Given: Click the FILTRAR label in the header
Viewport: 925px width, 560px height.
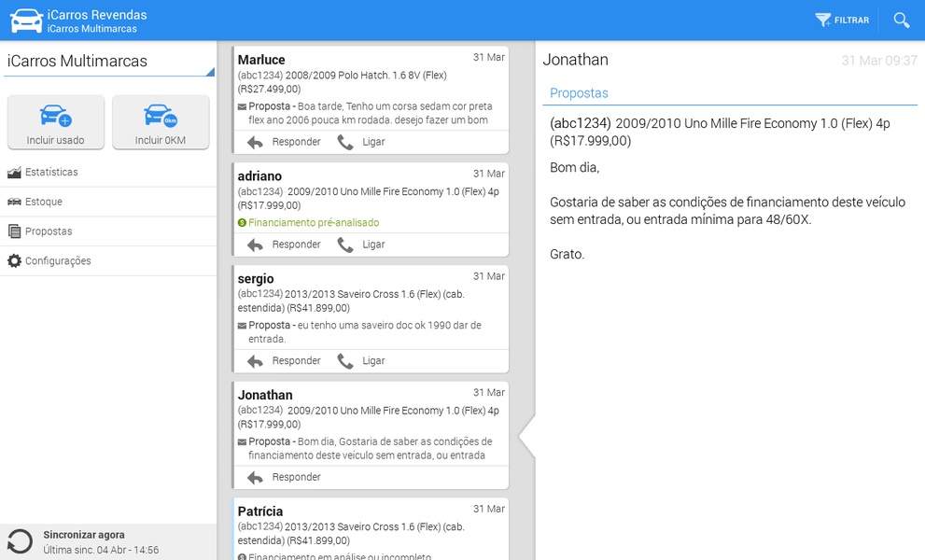Looking at the screenshot, I should point(852,20).
